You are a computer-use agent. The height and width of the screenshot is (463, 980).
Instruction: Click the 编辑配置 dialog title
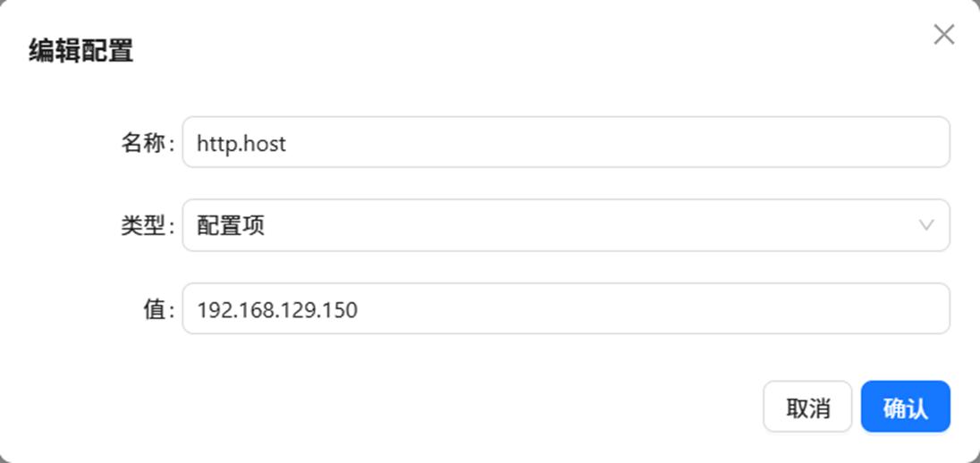pos(81,50)
